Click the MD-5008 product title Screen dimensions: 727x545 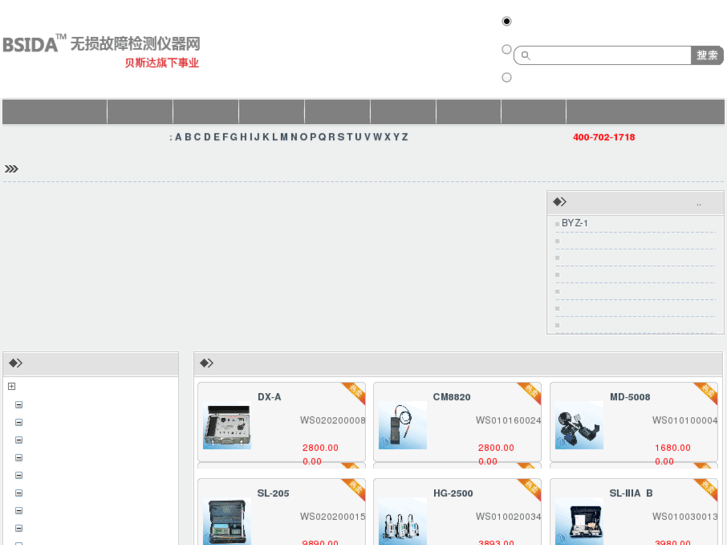tap(630, 397)
